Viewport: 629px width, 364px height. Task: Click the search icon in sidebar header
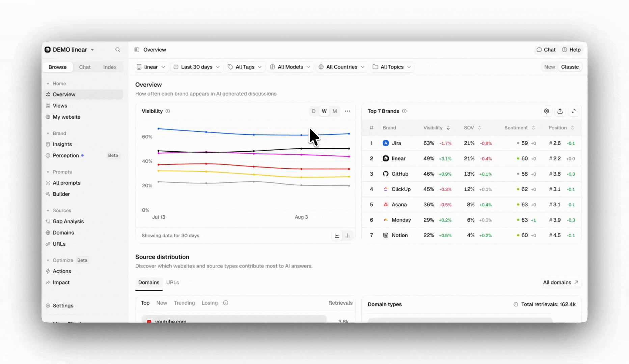pyautogui.click(x=117, y=50)
